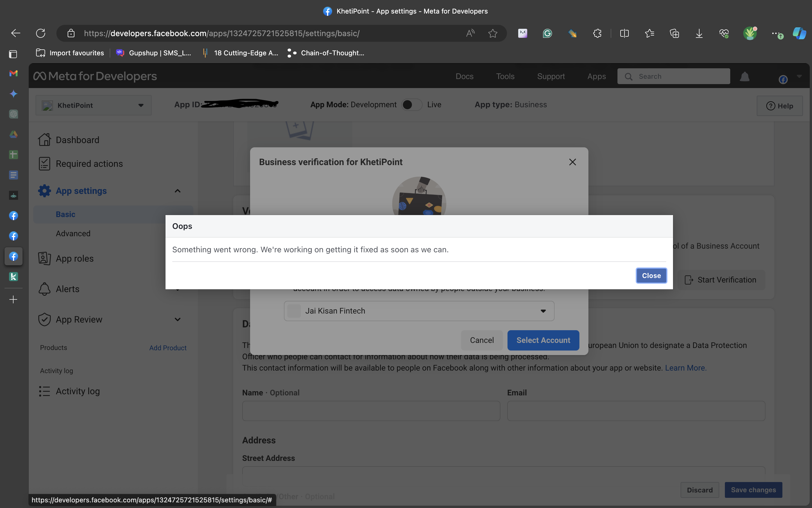Open the 18 Cutting-Edge bookmark

[x=240, y=53]
